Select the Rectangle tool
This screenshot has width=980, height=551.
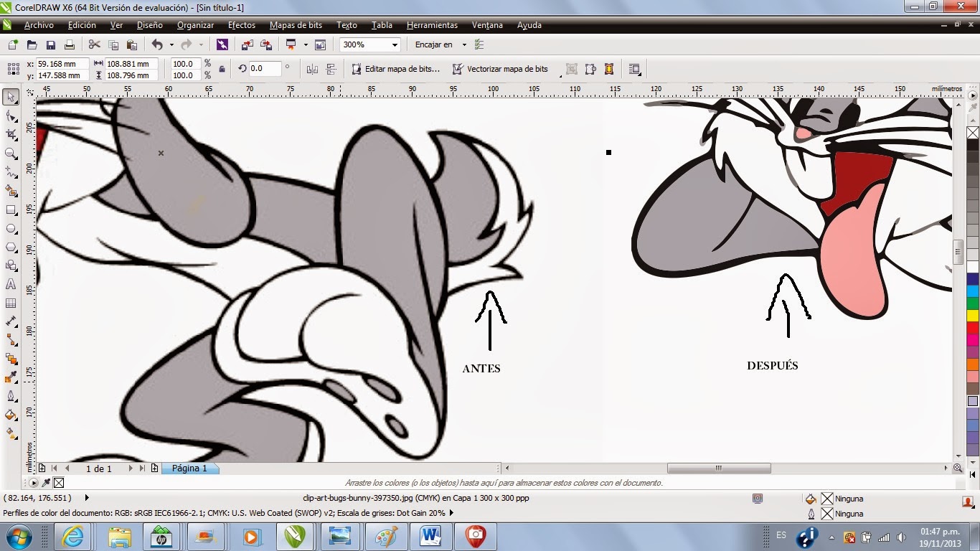tap(11, 209)
